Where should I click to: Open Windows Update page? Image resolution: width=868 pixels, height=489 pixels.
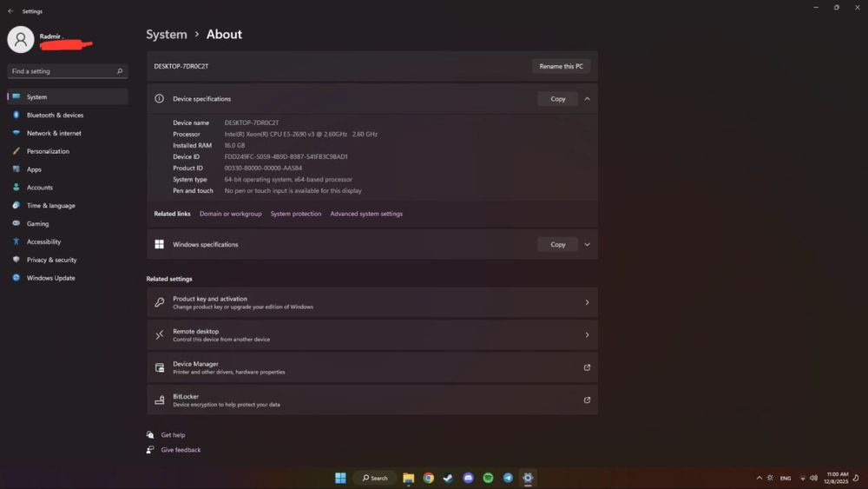point(68,278)
